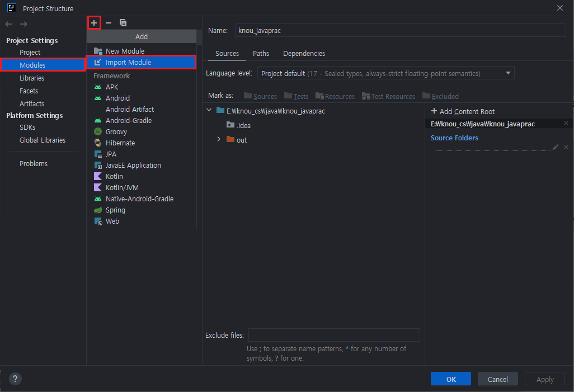Switch to the Dependencies tab
This screenshot has width=574, height=392.
tap(304, 54)
